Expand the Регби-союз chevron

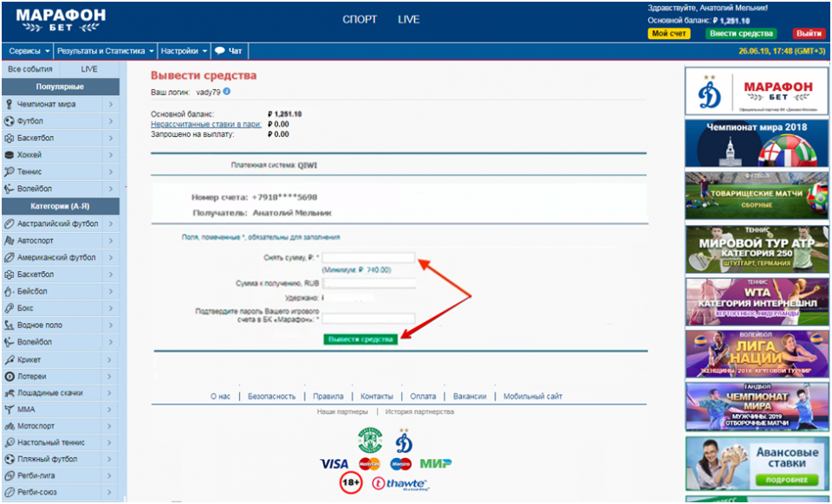[x=110, y=492]
